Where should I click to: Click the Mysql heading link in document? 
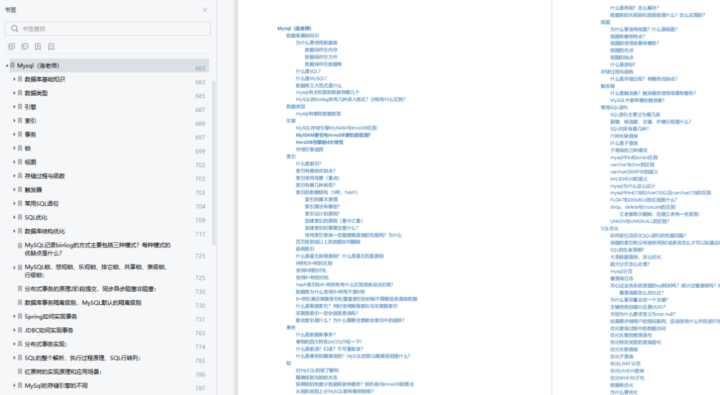294,28
